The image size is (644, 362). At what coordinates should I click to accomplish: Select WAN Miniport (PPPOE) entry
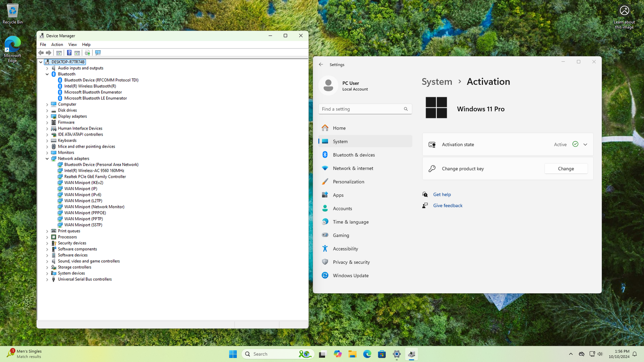click(x=85, y=213)
